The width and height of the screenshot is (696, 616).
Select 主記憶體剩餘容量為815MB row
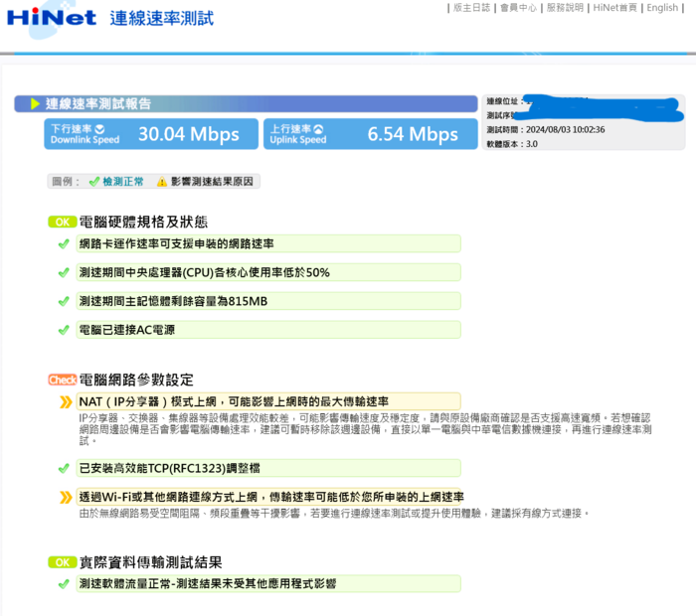[x=268, y=301]
